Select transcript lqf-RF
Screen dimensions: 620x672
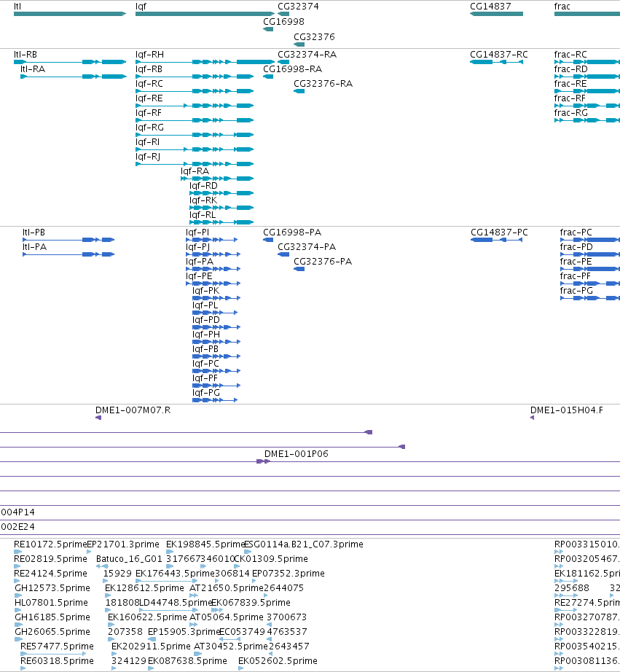(195, 120)
